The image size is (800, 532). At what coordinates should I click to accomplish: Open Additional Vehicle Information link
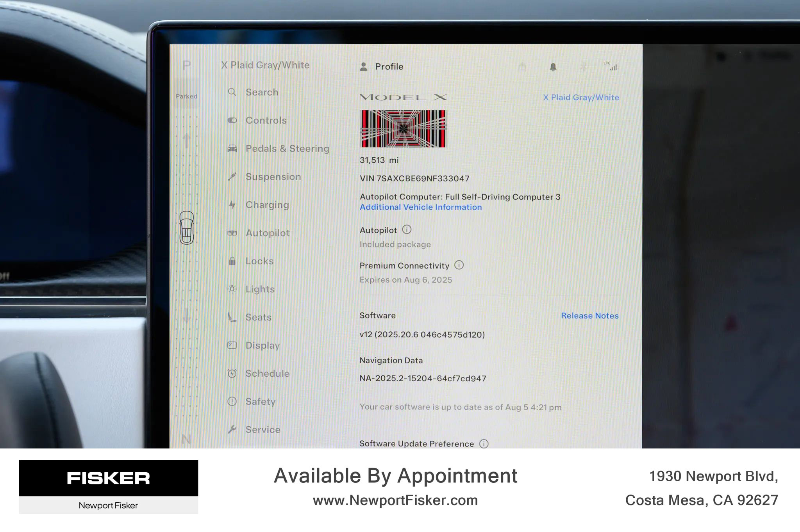tap(421, 207)
